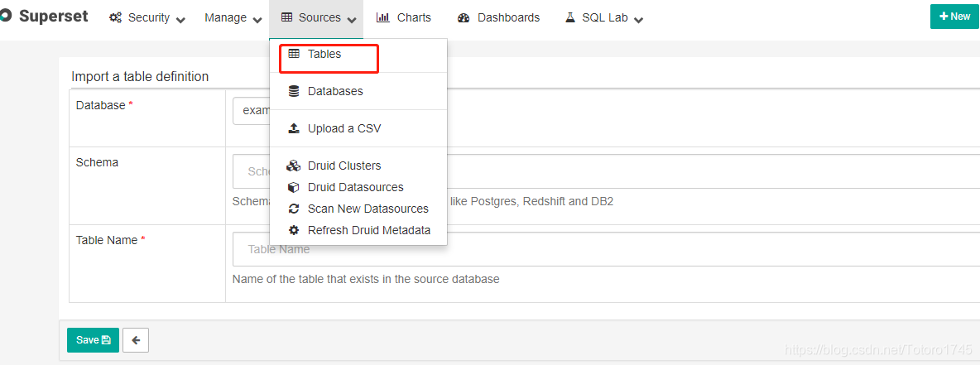
Task: Expand the Security menu chevron
Action: 180,19
